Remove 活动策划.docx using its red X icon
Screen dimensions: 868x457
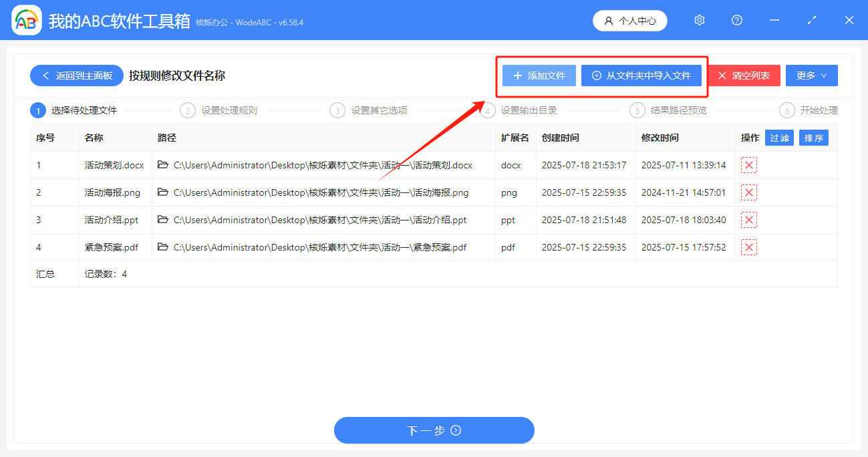coord(749,165)
